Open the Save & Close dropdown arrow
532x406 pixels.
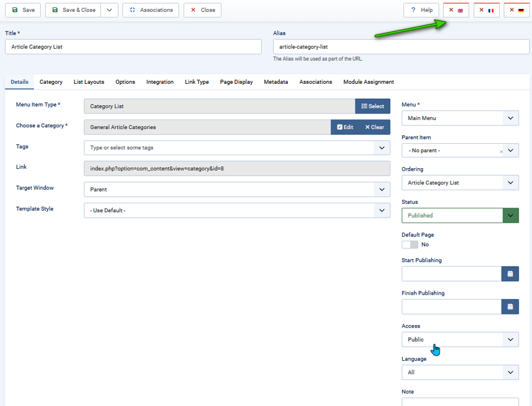point(109,10)
